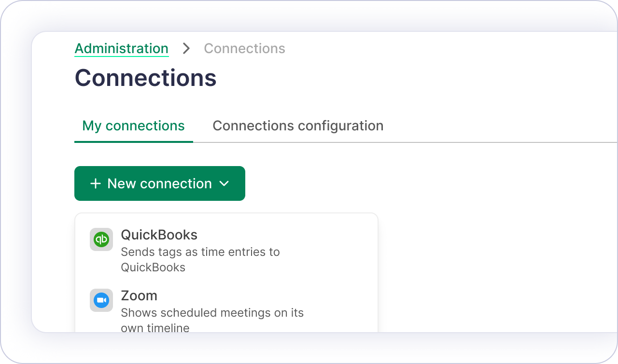Select the QuickBooks title in the menu
This screenshot has width=618, height=364.
159,235
